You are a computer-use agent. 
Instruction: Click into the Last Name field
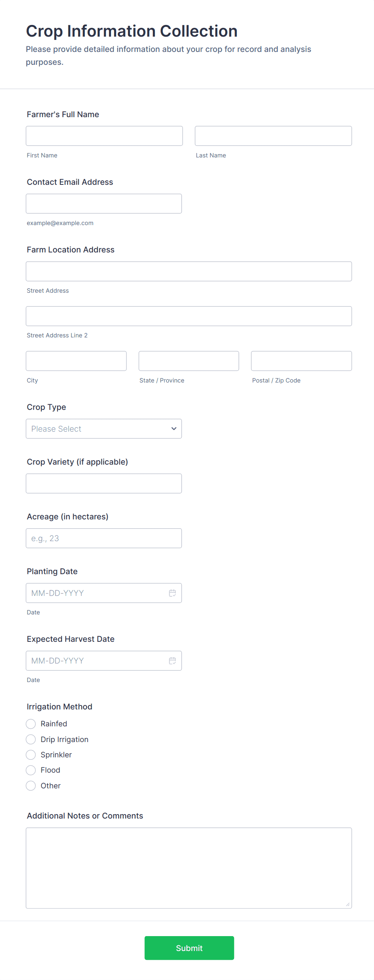[x=273, y=136]
